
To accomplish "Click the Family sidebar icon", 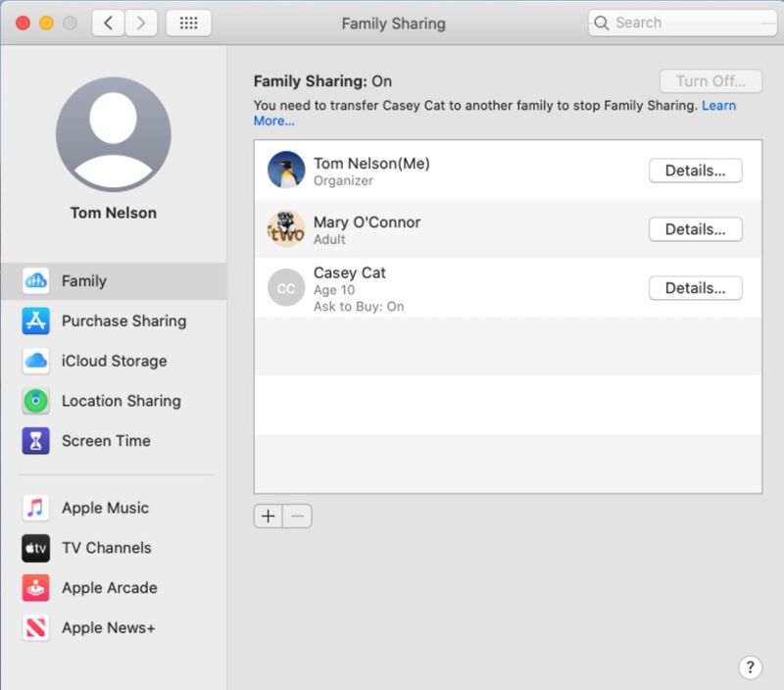I will tap(35, 281).
